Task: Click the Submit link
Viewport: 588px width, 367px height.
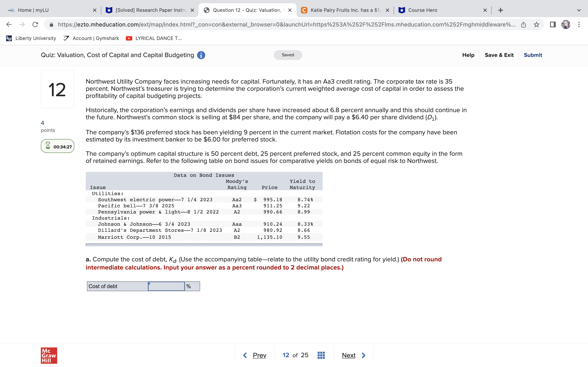Action: coord(533,55)
